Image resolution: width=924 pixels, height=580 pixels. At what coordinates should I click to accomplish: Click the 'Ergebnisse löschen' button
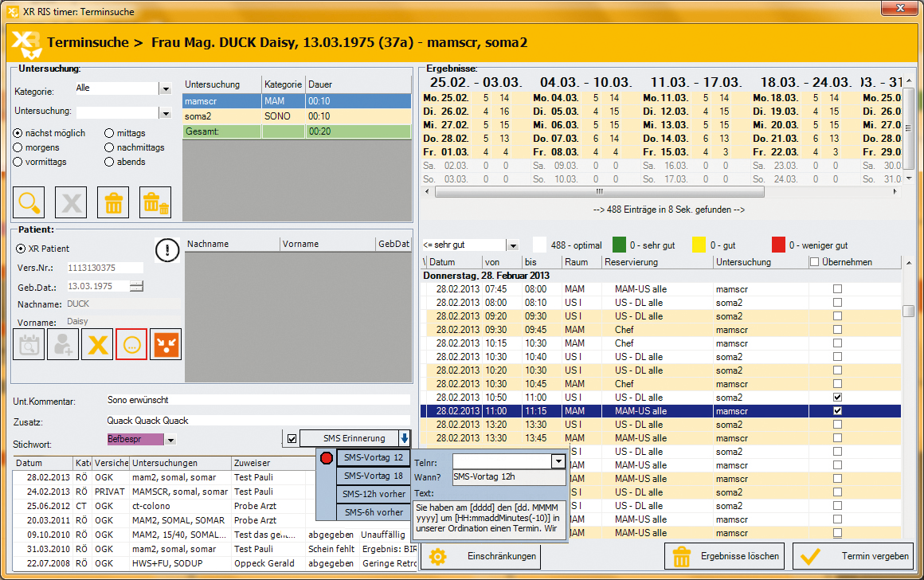[x=725, y=556]
